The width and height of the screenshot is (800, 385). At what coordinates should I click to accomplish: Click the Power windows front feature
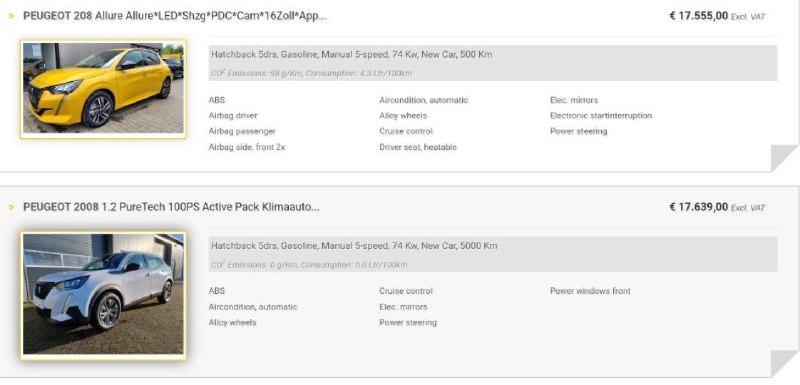tap(590, 291)
